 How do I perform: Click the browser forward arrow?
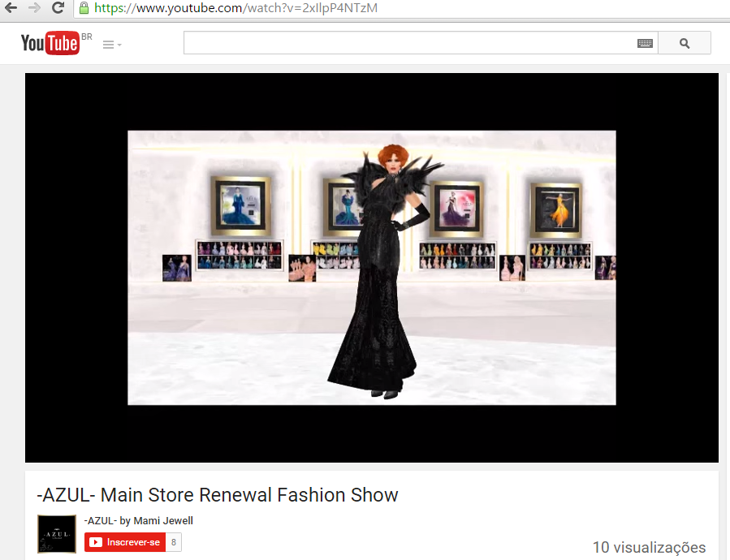[x=34, y=8]
